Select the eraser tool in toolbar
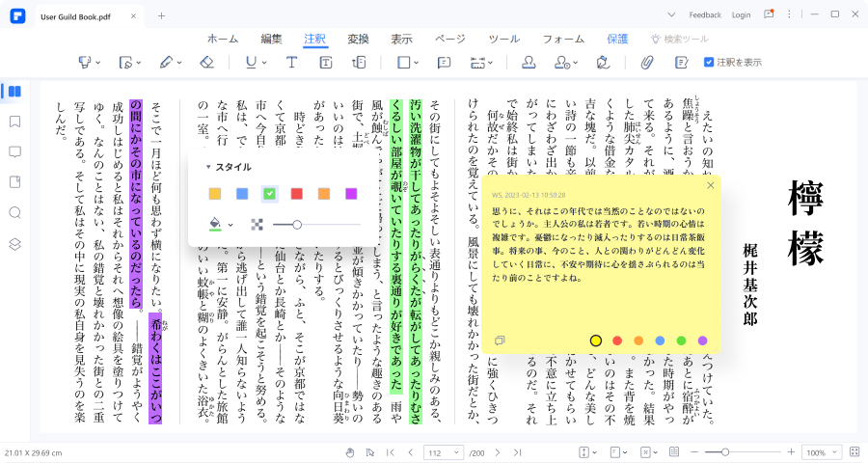This screenshot has width=868, height=463. tap(207, 63)
